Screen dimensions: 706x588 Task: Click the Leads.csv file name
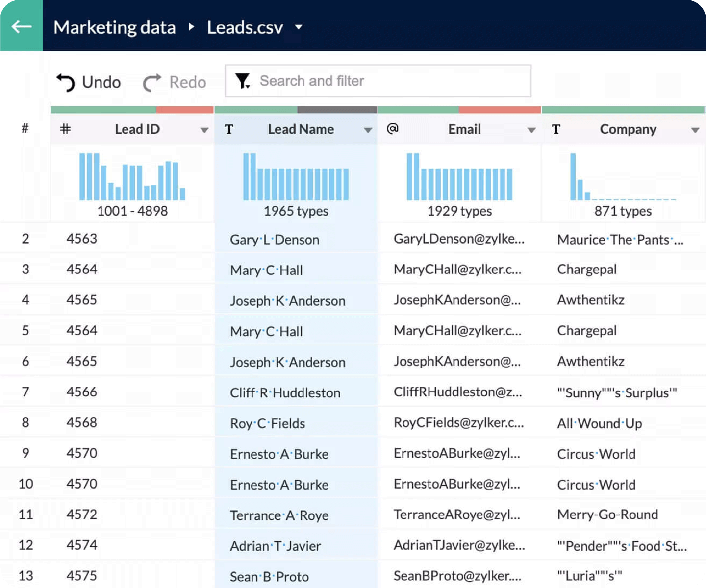(x=245, y=27)
